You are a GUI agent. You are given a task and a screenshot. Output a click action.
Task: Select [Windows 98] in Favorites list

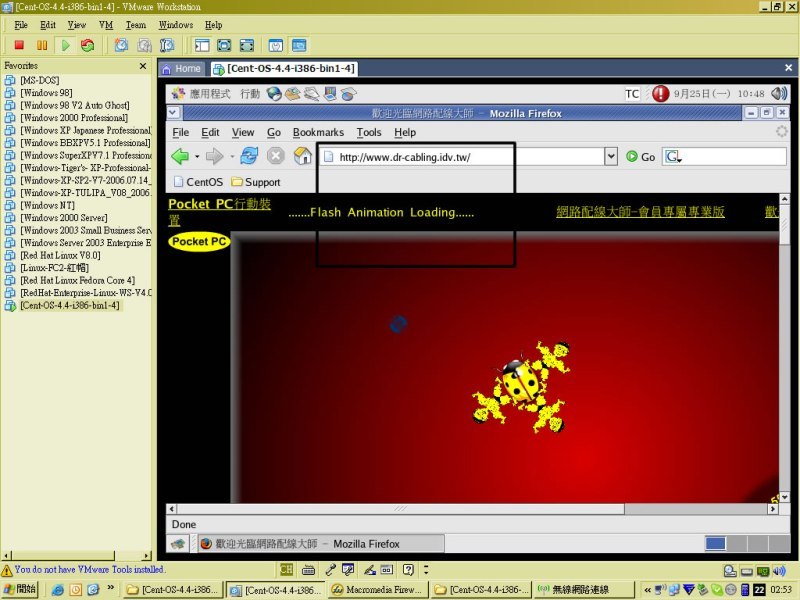[x=46, y=92]
